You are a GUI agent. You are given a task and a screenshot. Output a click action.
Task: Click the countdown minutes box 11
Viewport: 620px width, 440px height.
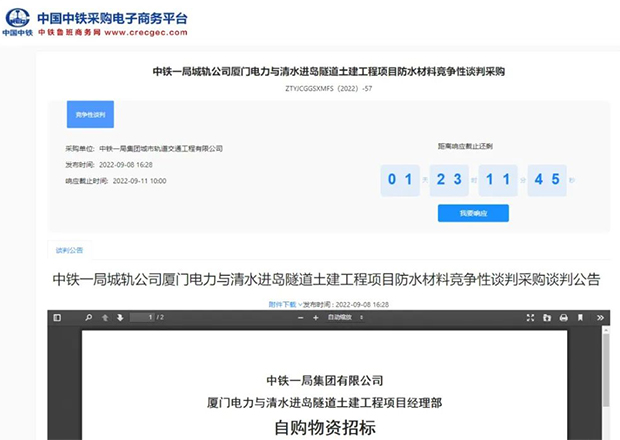[498, 180]
